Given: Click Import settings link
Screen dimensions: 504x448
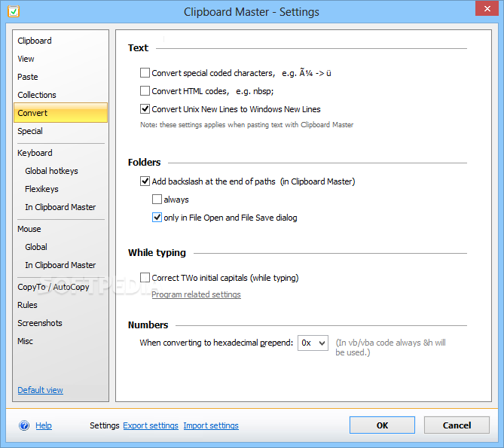Looking at the screenshot, I should [211, 425].
